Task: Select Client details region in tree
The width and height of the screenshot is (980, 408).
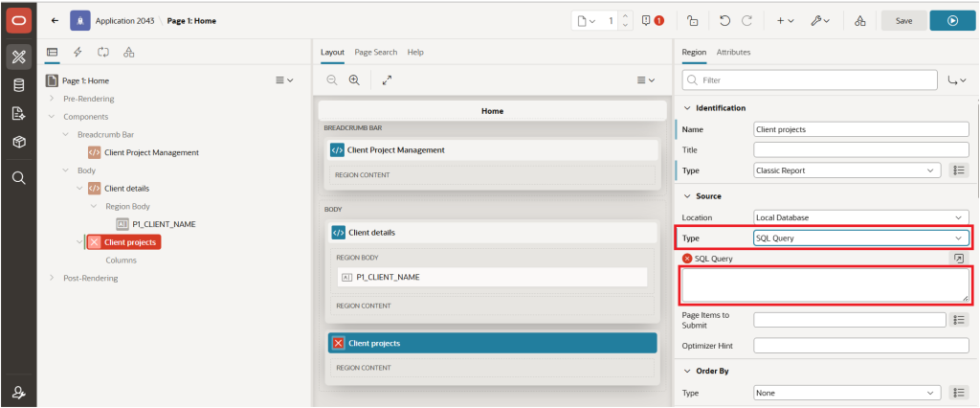Action: point(127,188)
